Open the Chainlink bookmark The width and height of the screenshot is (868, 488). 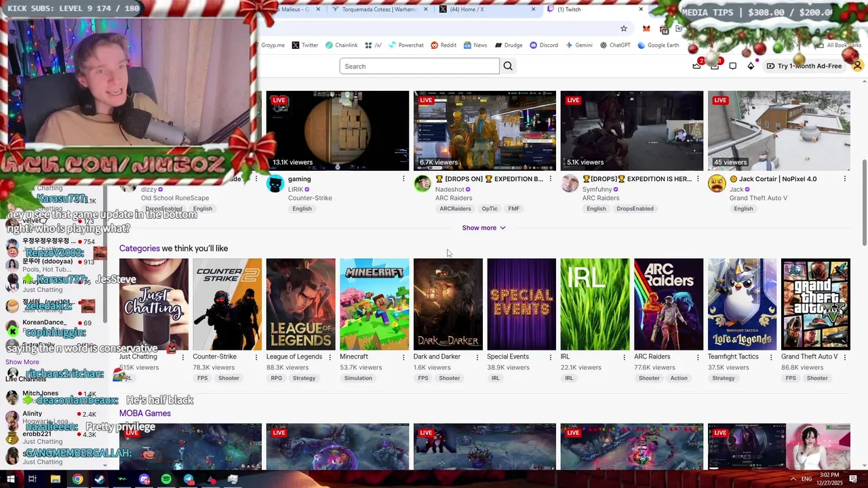(x=341, y=45)
